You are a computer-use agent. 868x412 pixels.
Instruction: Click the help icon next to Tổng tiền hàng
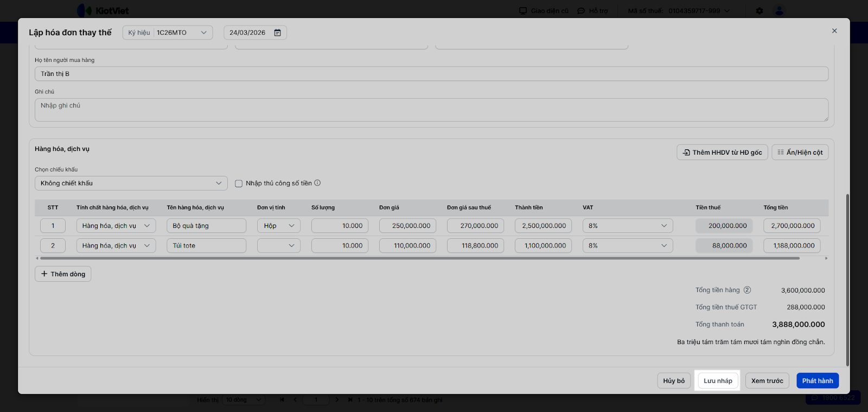tap(747, 290)
